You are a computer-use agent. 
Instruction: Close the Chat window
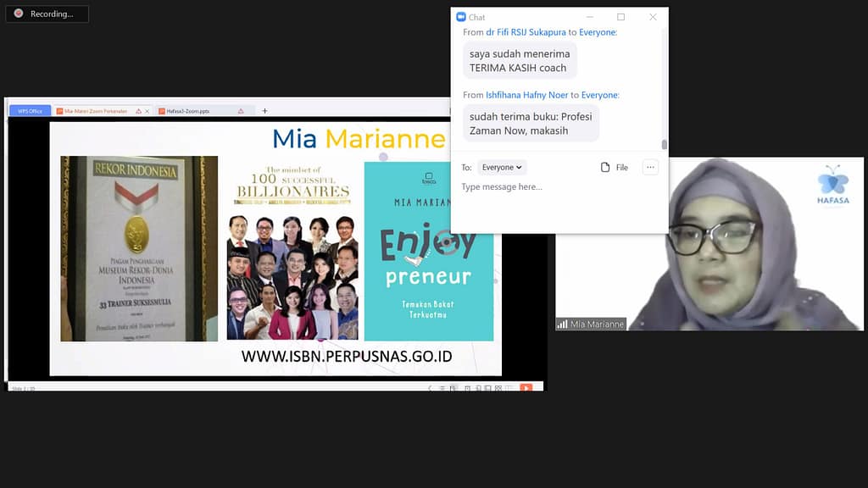tap(654, 17)
